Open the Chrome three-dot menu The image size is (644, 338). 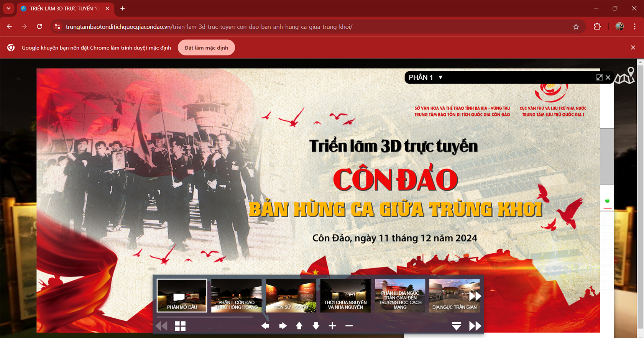pos(635,26)
